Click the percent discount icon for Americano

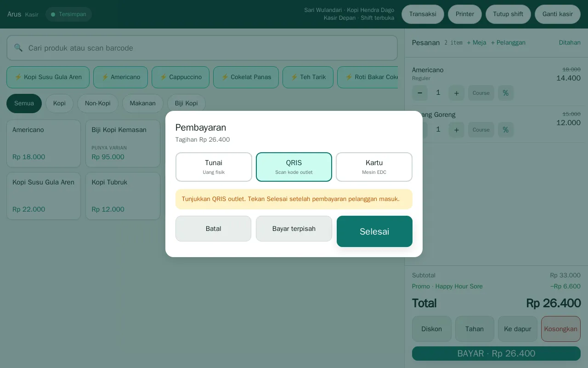coord(506,93)
